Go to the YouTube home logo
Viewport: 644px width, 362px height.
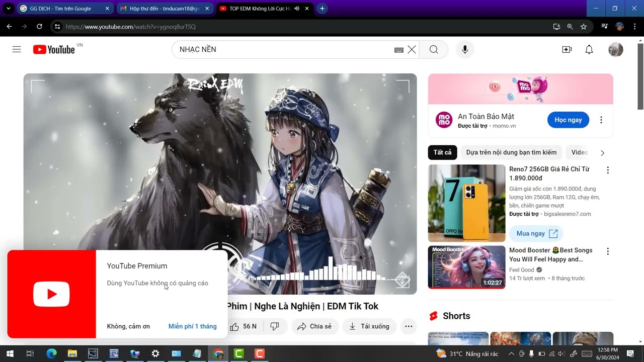tap(54, 49)
